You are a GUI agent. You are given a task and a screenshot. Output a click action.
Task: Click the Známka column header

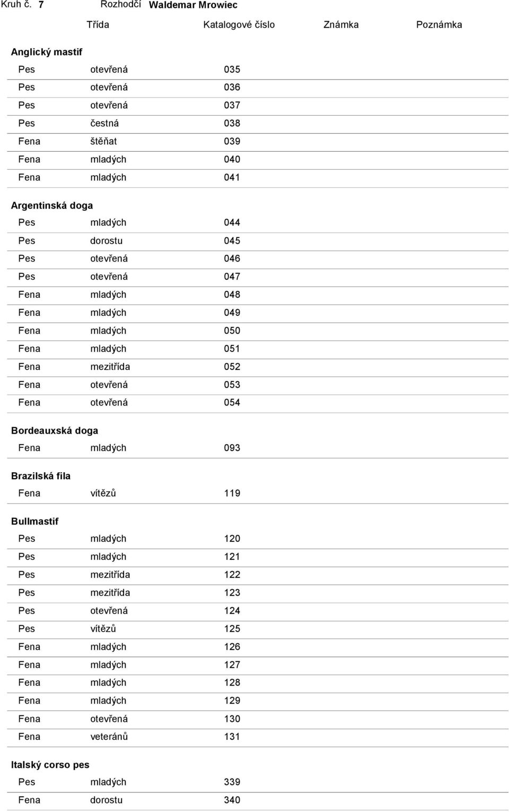[341, 24]
